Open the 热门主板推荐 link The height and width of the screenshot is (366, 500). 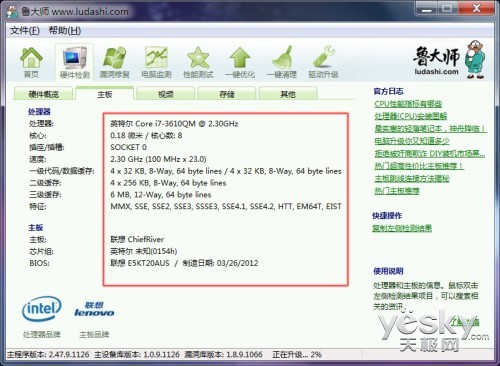(397, 191)
